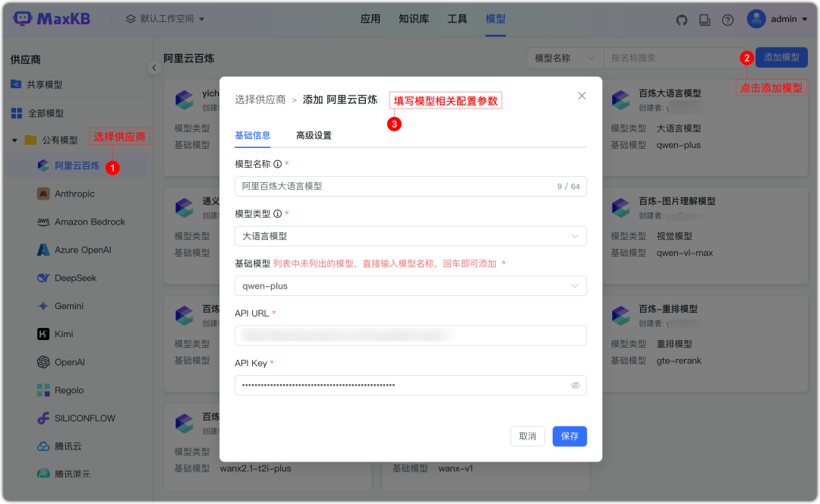
Task: Open the 默认工作空间 workspace dropdown
Action: pos(165,19)
